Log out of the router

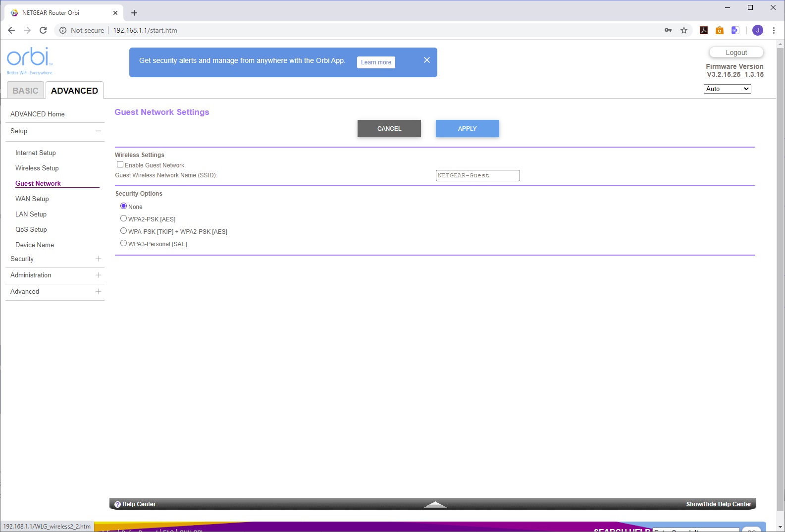coord(736,53)
